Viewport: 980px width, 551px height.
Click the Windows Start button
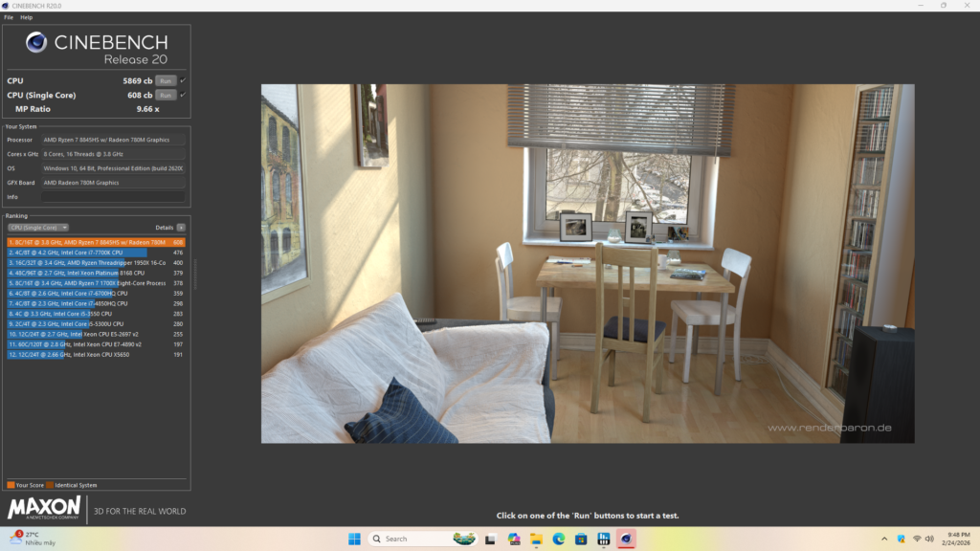tap(354, 539)
